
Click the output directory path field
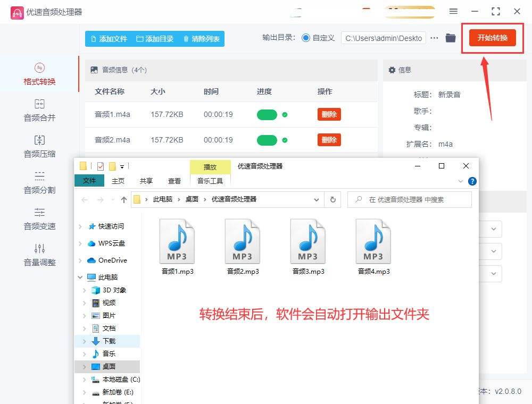click(x=384, y=38)
